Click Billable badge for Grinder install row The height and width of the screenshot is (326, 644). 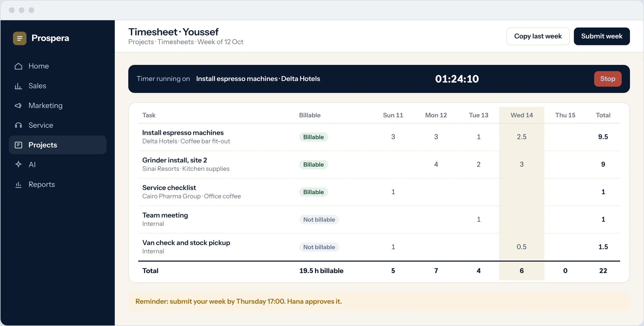point(314,164)
